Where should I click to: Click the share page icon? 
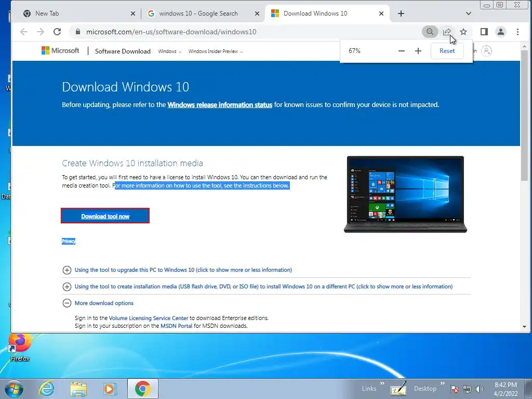pos(447,32)
